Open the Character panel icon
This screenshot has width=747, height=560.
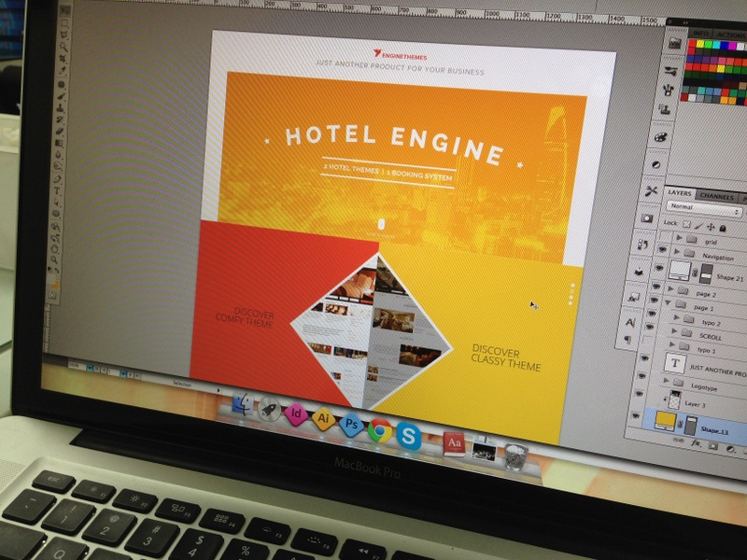point(629,323)
